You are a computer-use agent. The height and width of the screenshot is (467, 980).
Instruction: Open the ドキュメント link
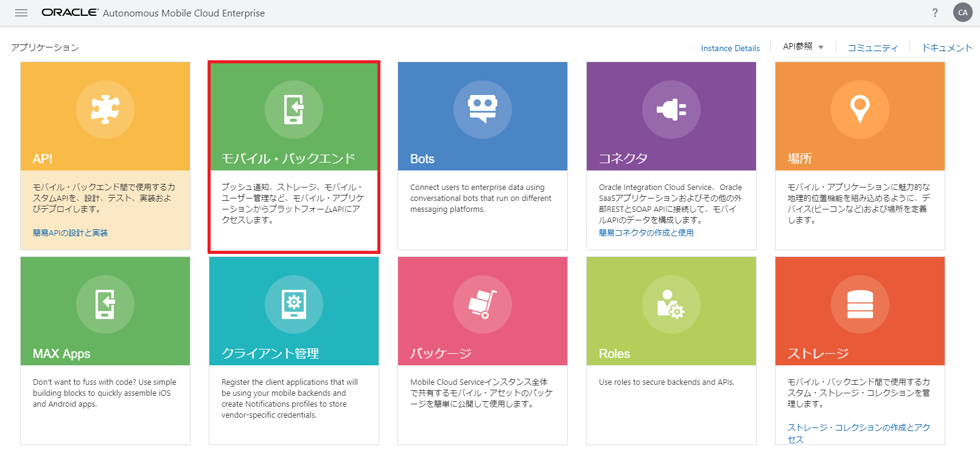point(947,47)
